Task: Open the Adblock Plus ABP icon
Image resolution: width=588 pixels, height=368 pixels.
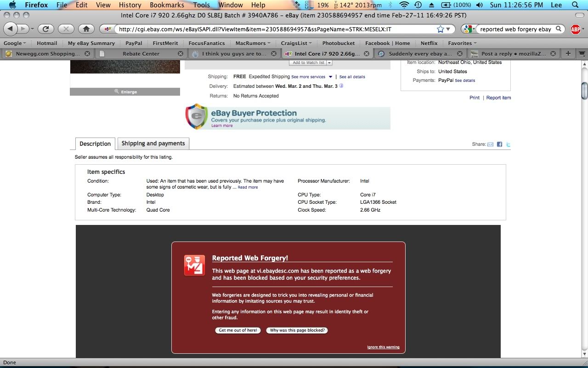Action: coord(576,29)
